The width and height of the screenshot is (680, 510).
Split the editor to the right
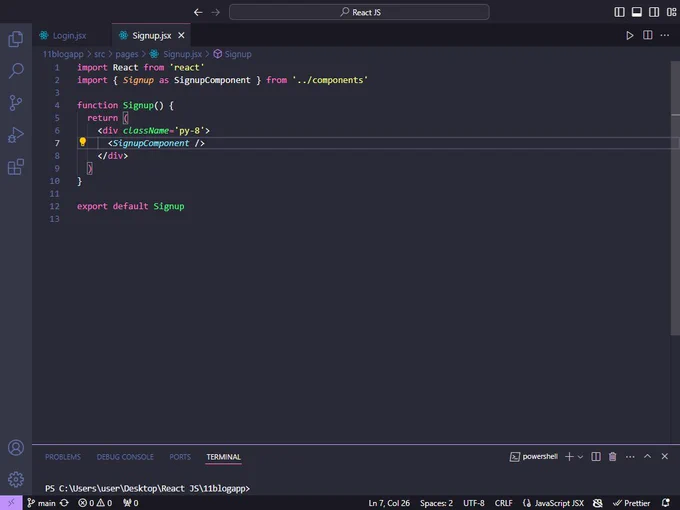coord(647,35)
